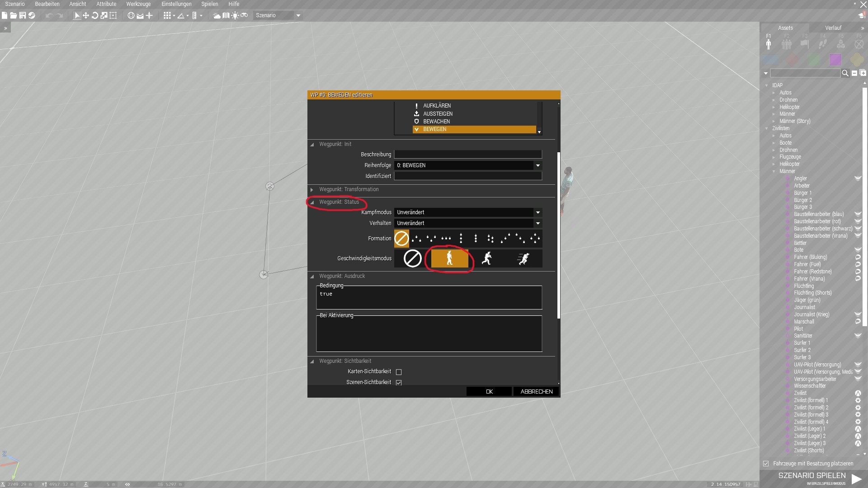Click ABBRECHEN to cancel the dialog

tap(537, 392)
